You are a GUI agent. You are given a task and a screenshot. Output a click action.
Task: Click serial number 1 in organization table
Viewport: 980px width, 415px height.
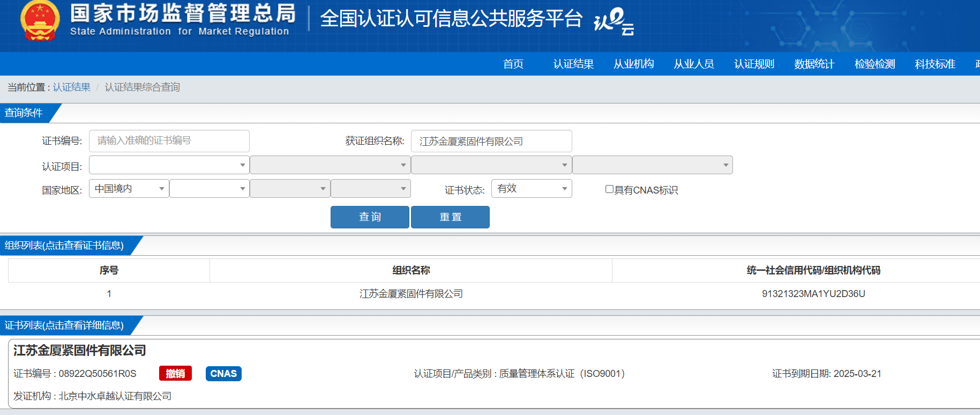coord(109,294)
